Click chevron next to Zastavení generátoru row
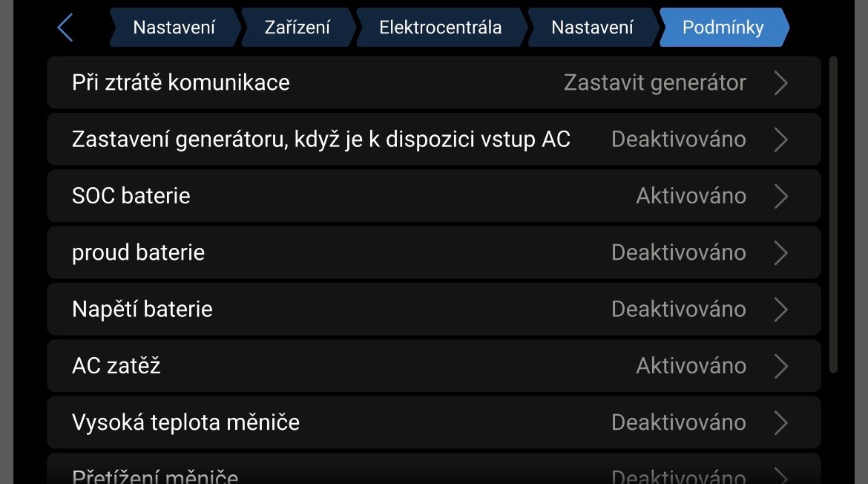868x484 pixels. click(780, 140)
